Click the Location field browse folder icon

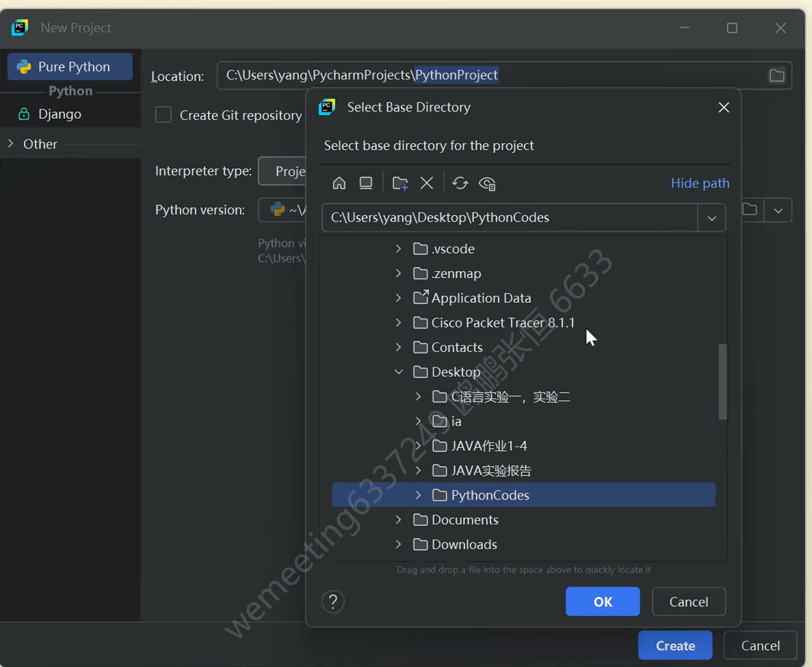pyautogui.click(x=777, y=76)
